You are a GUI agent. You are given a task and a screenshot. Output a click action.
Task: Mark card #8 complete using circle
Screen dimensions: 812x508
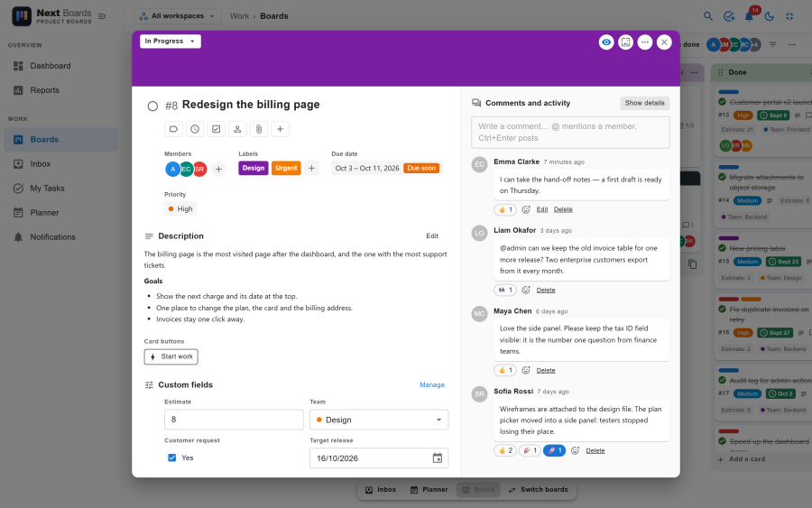(152, 106)
